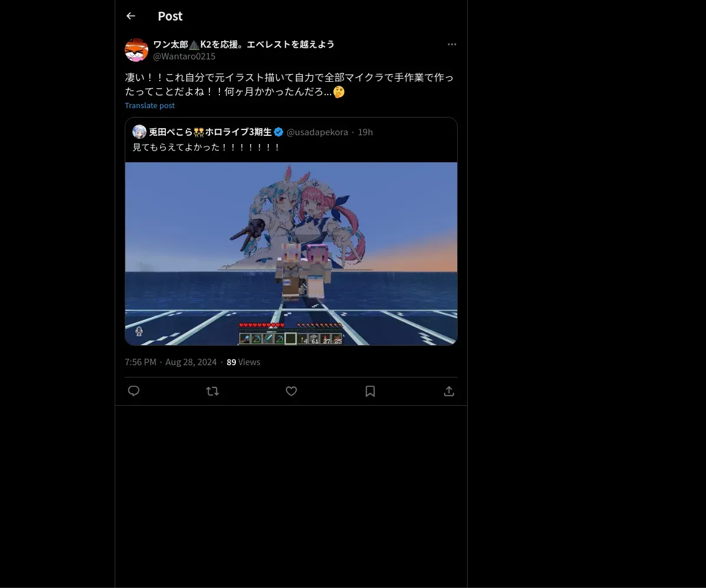Click the blue verified badge
The image size is (706, 588).
pos(279,132)
